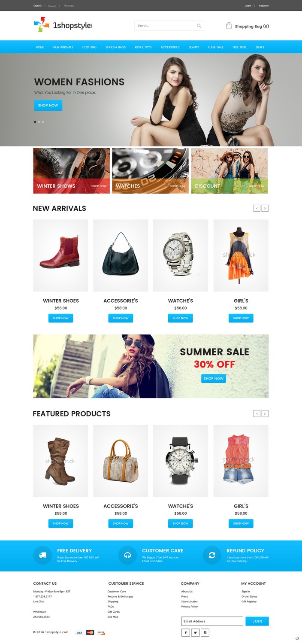Click the search magnifier icon
The image size is (302, 644).
point(199,26)
